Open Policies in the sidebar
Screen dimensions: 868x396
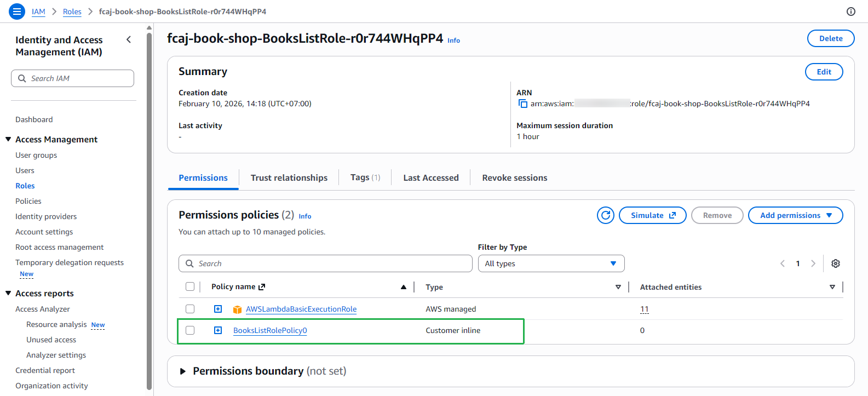coord(28,201)
